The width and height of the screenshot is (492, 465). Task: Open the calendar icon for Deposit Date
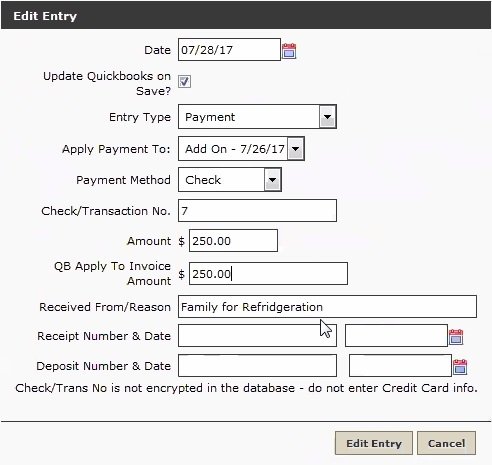coord(460,367)
